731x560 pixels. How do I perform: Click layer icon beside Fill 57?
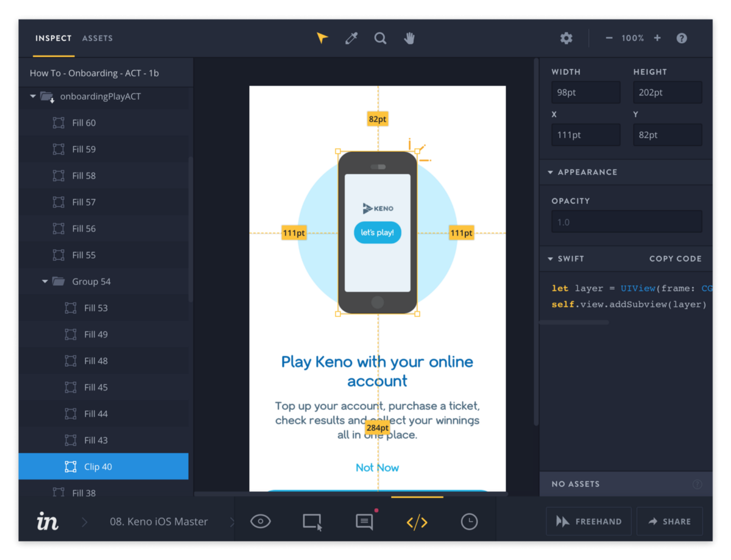click(x=58, y=202)
